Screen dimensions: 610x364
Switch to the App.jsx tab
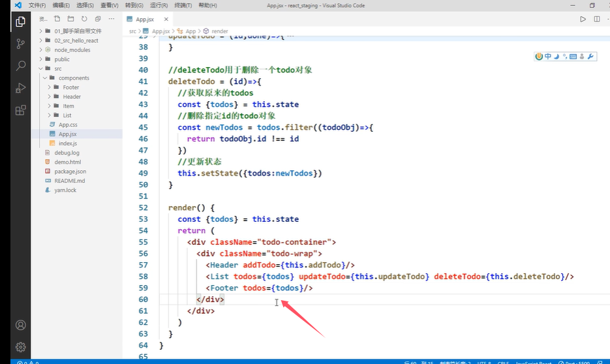coord(145,19)
